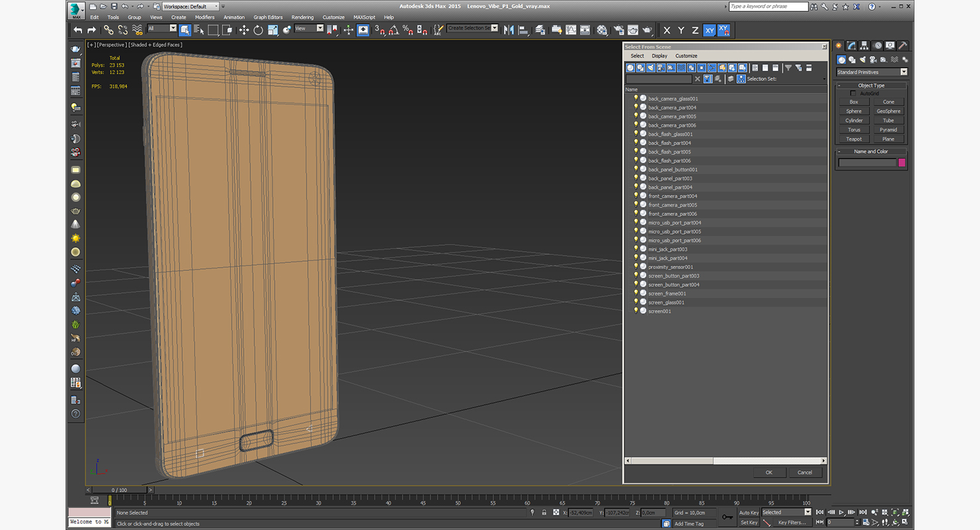Viewport: 980px width, 530px height.
Task: Switch to the Modify panel tab
Action: (x=852, y=46)
